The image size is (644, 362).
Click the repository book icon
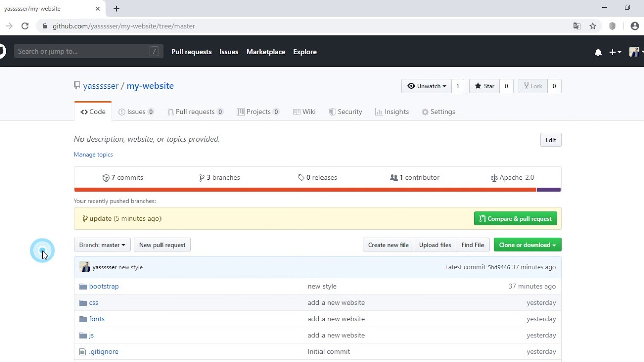(x=77, y=86)
